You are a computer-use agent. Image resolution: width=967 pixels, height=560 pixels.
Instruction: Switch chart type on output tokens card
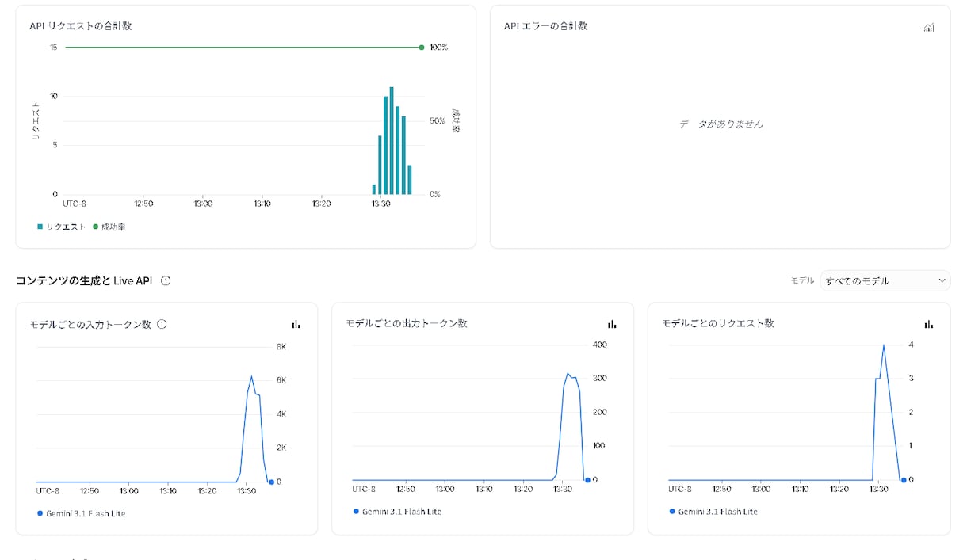612,324
